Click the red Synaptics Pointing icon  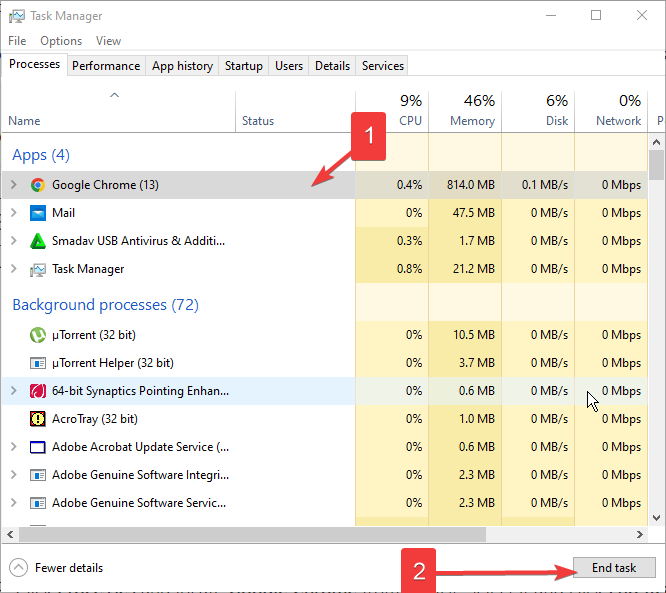coord(38,391)
